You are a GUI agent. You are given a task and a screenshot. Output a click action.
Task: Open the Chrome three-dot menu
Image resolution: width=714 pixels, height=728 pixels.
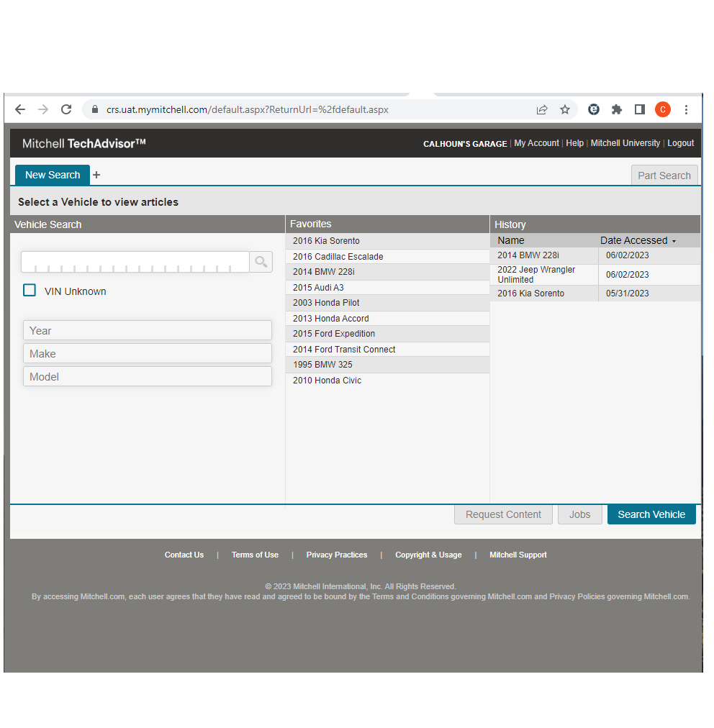(686, 109)
